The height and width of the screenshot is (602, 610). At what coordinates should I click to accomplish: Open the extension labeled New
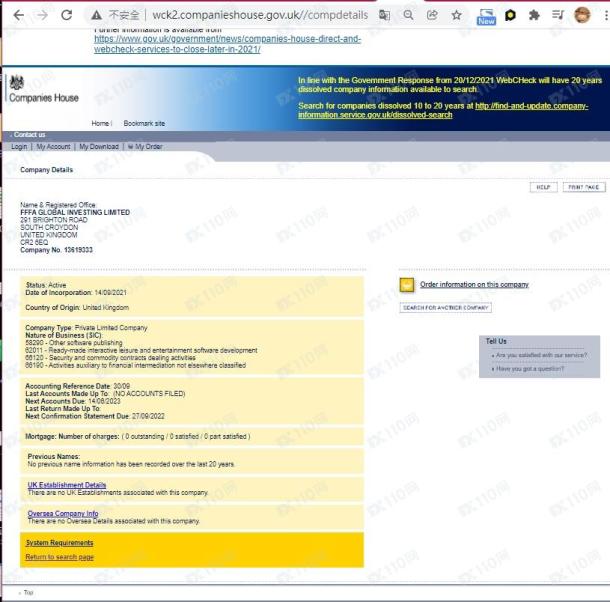pos(486,17)
